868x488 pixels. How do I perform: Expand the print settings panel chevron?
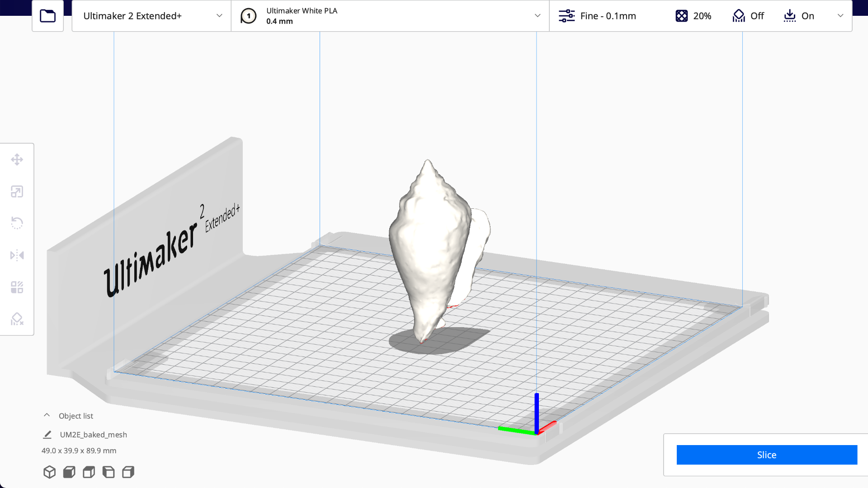coord(840,16)
